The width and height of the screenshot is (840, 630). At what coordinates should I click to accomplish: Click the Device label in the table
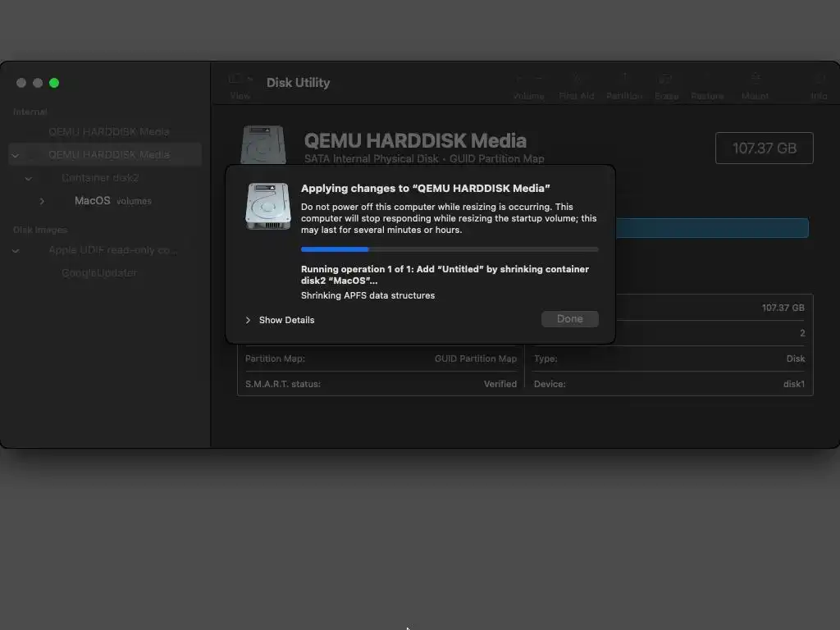point(550,384)
